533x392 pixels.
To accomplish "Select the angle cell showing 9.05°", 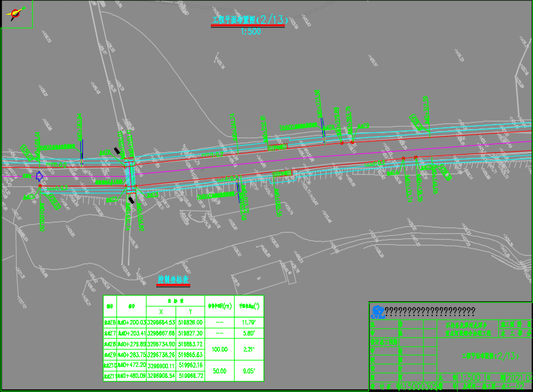I will pyautogui.click(x=249, y=371).
